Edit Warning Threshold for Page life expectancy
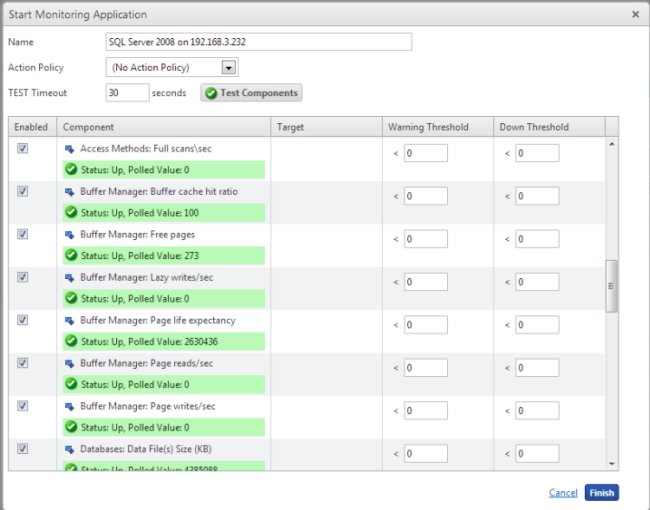The height and width of the screenshot is (510, 650). click(x=426, y=325)
